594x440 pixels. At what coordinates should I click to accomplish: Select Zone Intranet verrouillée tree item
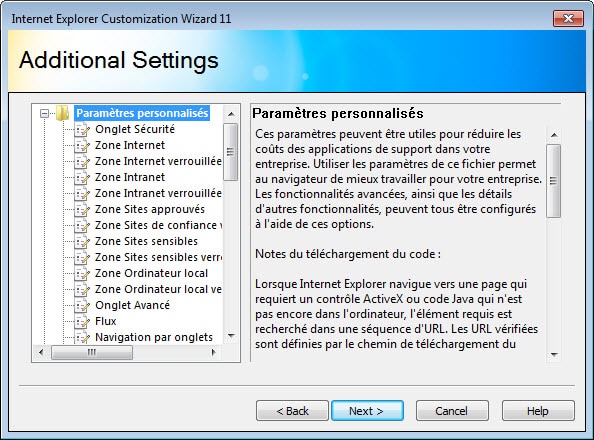click(x=158, y=193)
